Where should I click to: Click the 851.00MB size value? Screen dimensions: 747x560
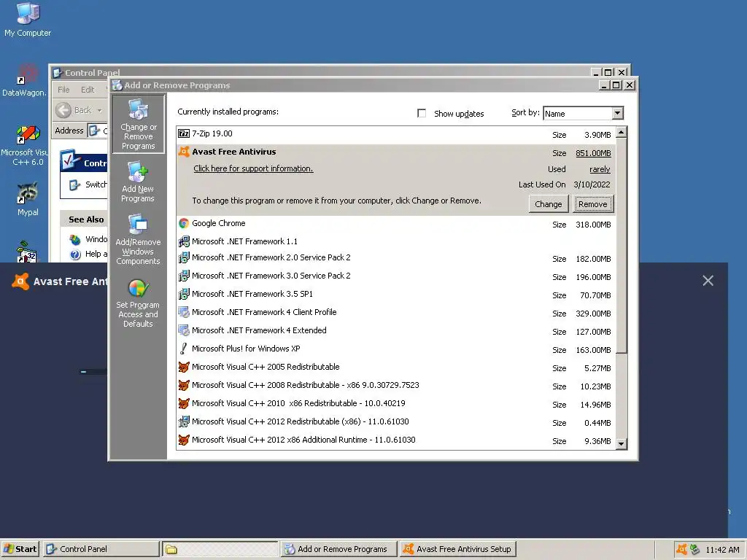[x=593, y=153]
